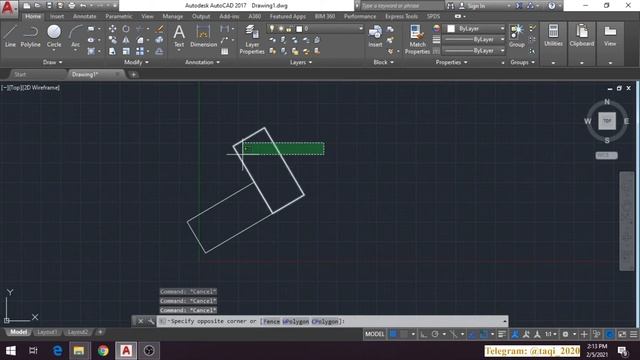Select the CPolygon option in command line
The width and height of the screenshot is (640, 360).
(325, 321)
